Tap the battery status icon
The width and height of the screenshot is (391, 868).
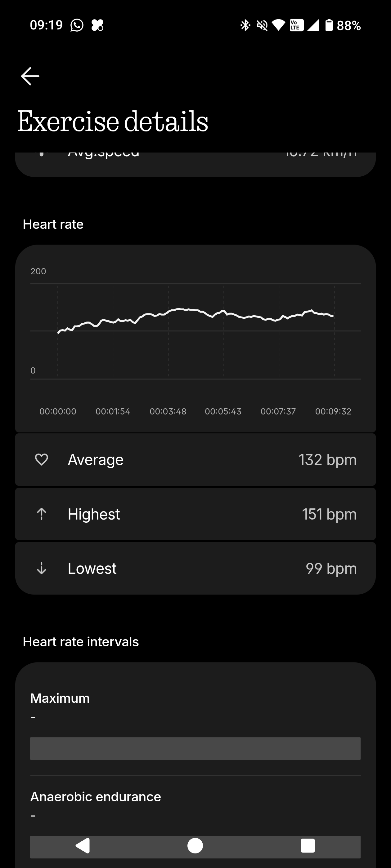pyautogui.click(x=329, y=25)
